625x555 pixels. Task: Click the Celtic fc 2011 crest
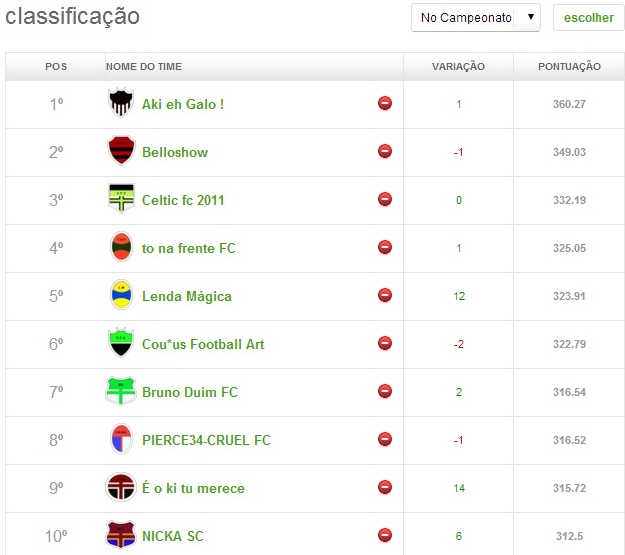(x=121, y=199)
